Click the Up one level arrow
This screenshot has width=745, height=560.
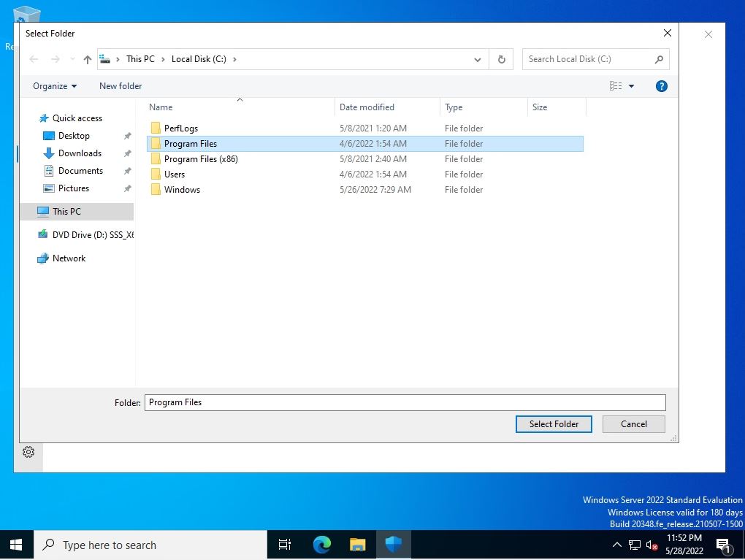point(88,59)
